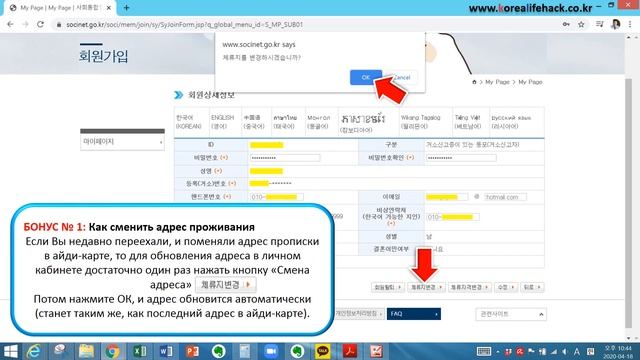Click home icon in breadcrumb
This screenshot has width=640, height=360.
pos(474,82)
